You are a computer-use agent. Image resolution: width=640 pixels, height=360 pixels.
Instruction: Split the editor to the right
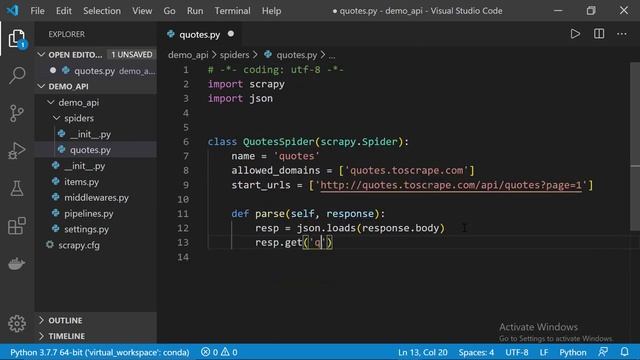point(599,34)
